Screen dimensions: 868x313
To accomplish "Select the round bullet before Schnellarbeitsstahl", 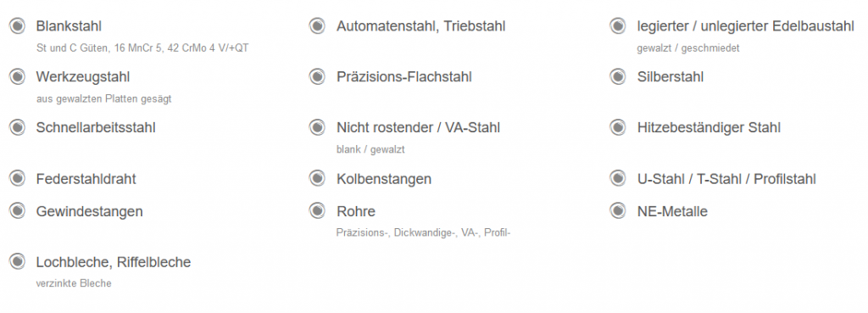I will coord(18,127).
